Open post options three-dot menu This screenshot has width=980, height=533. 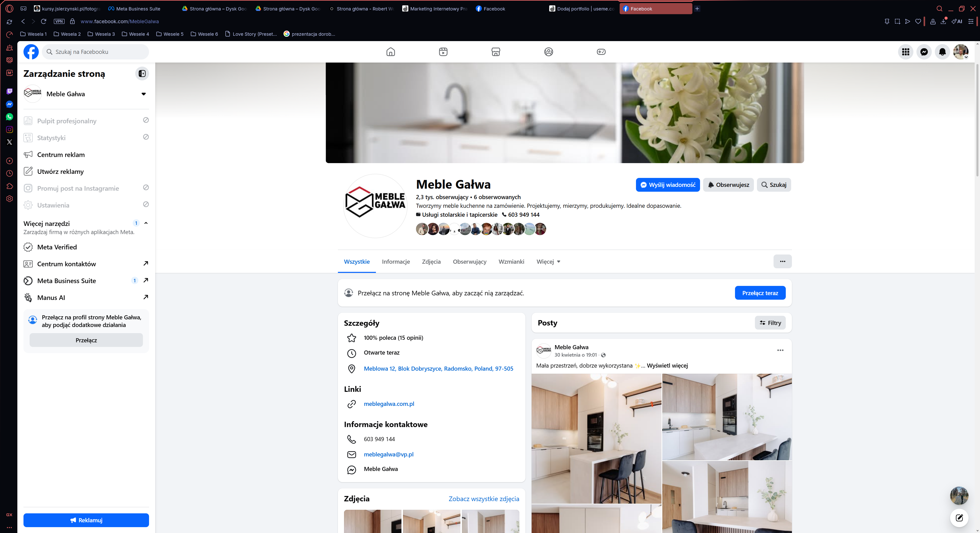780,350
